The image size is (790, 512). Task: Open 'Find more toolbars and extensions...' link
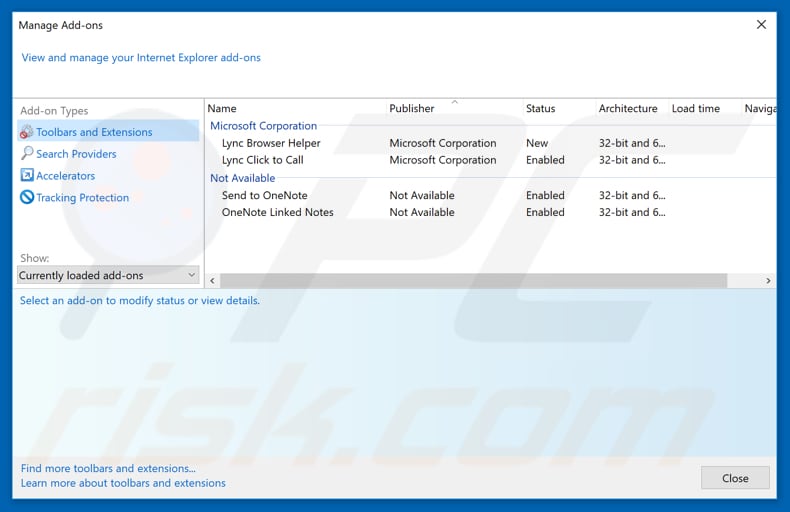108,468
